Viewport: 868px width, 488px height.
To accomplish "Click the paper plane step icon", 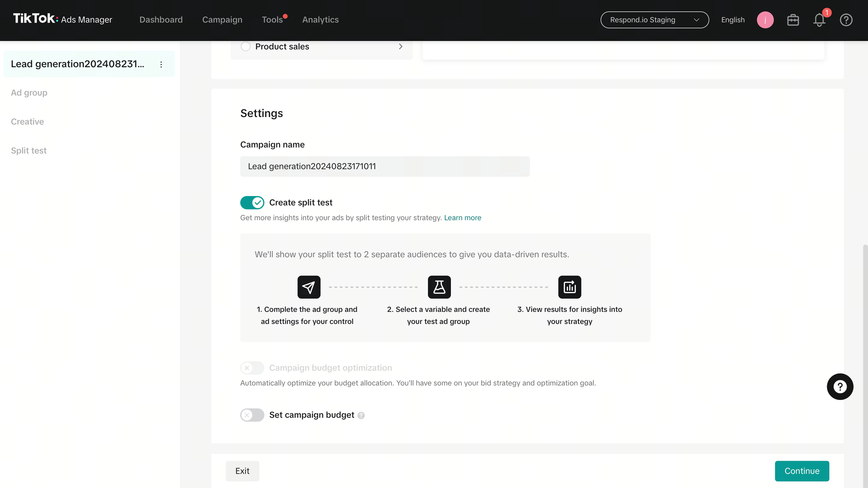I will 309,287.
